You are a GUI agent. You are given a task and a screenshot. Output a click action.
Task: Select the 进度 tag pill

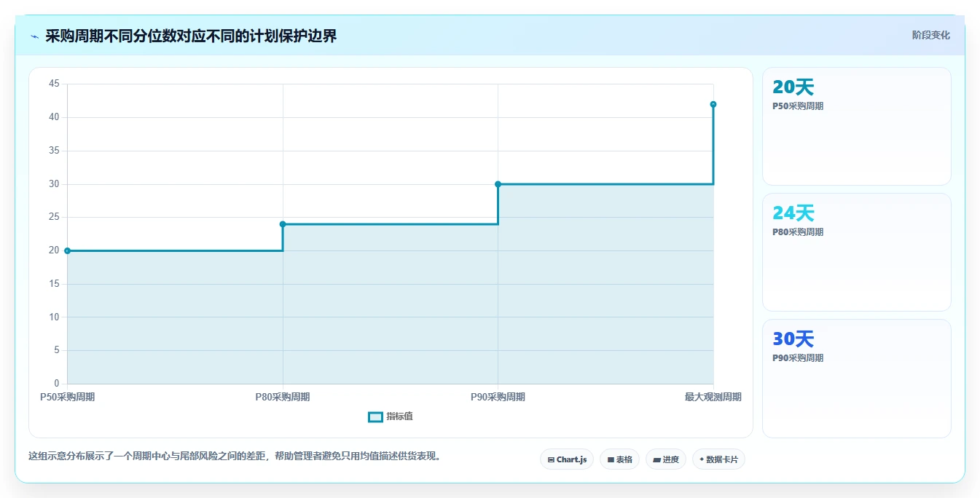pyautogui.click(x=666, y=459)
